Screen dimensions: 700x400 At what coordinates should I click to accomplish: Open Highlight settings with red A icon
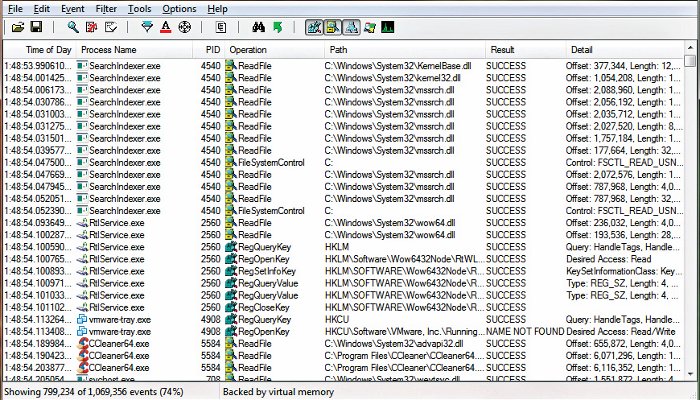[166, 27]
